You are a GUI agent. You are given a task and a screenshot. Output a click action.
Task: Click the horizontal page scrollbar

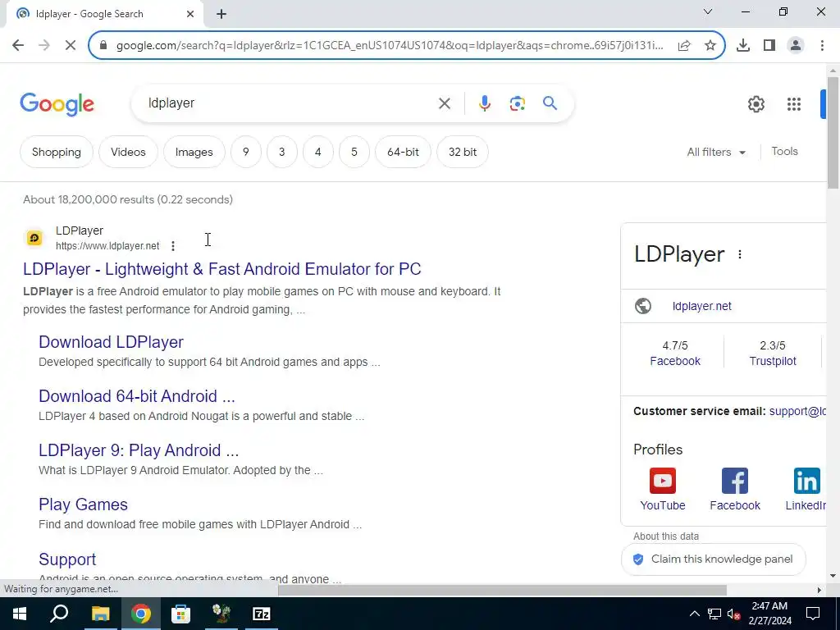pos(502,590)
